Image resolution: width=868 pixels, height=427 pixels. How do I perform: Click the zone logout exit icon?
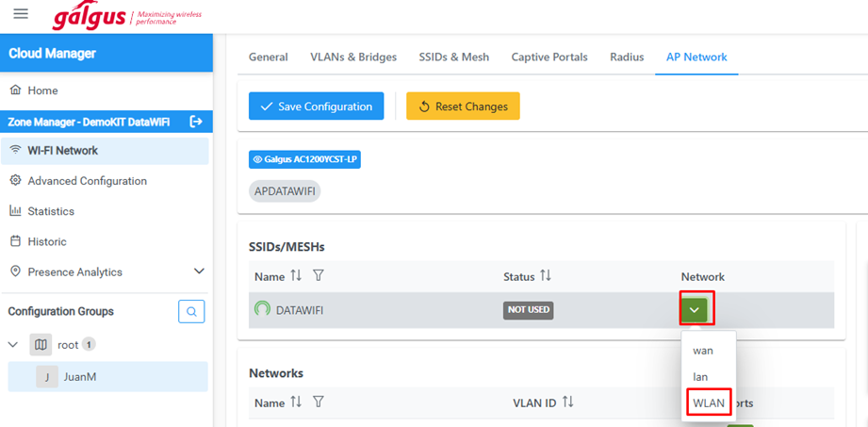pyautogui.click(x=196, y=121)
